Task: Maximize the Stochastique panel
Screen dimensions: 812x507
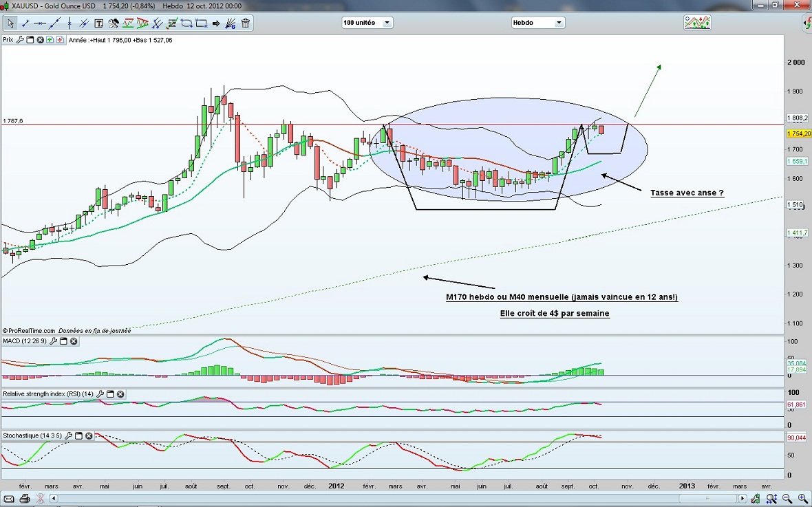Action: [78, 436]
